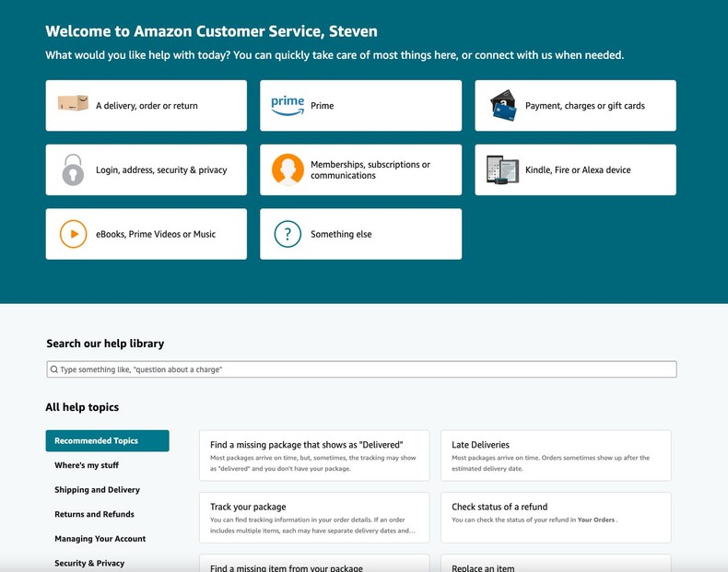Type in the help library search field
This screenshot has width=728, height=572.
coord(361,369)
